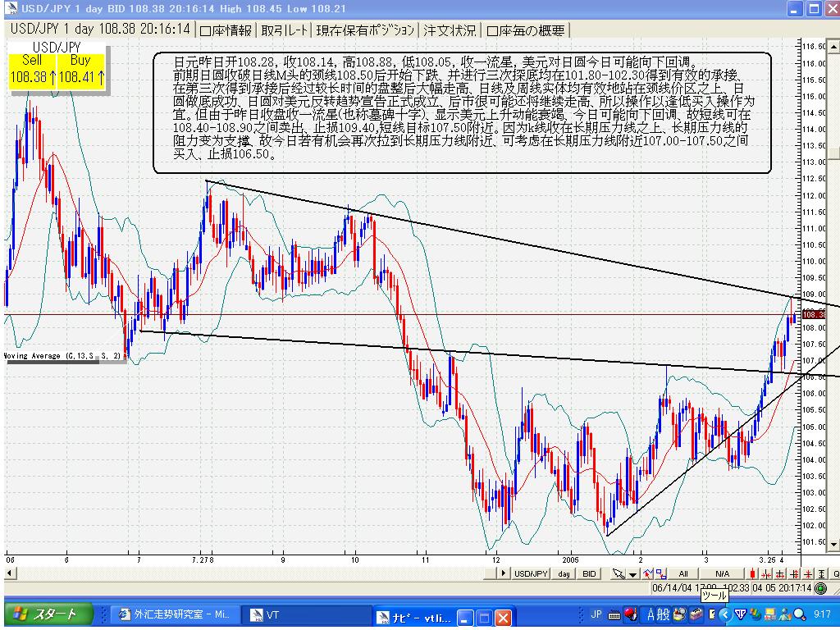Click the Chinese analysis text annotation box
This screenshot has height=630, width=840.
pos(463,112)
